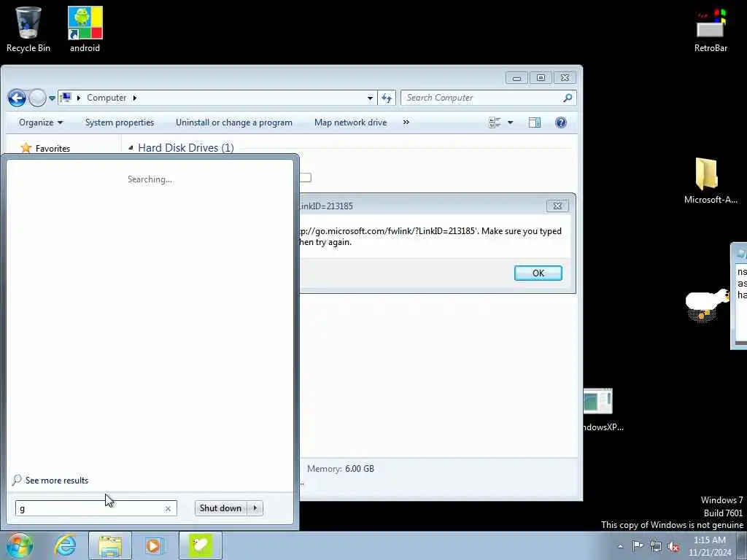Screen dimensions: 747x560
Task: Open the Microsoft-A... folder on desktop
Action: (711, 181)
